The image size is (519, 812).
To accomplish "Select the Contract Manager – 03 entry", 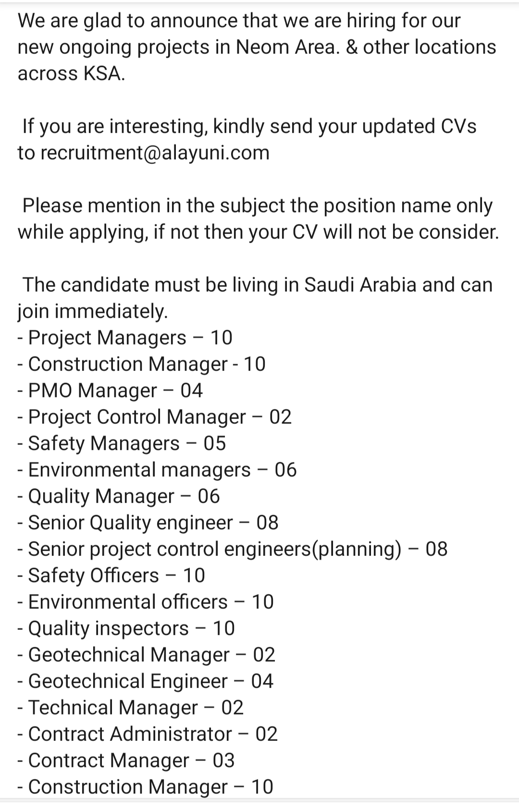I will tap(126, 761).
